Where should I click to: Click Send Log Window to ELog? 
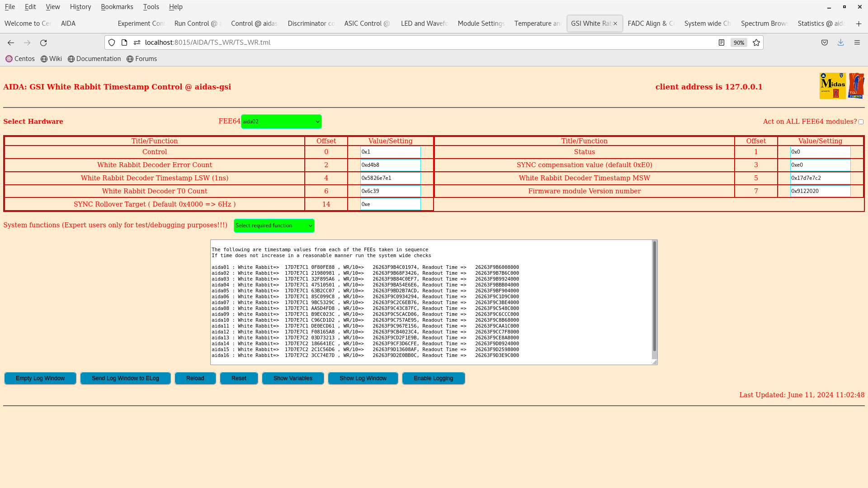(125, 378)
